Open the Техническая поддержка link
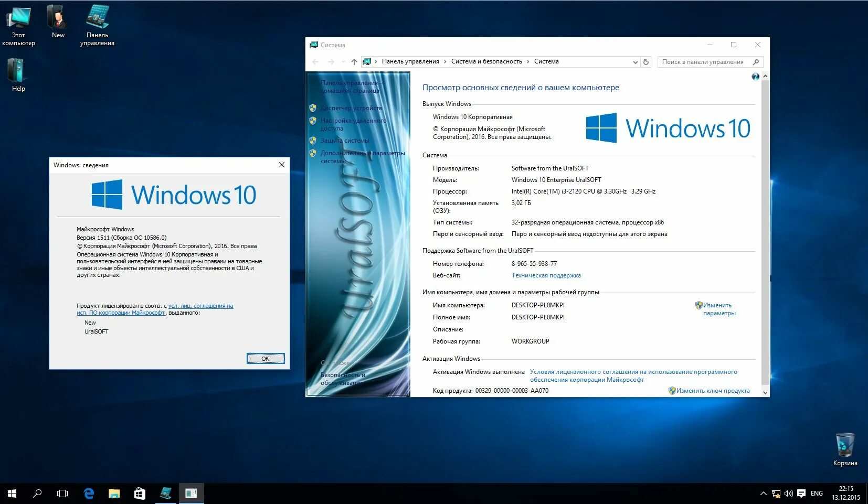 coord(547,275)
